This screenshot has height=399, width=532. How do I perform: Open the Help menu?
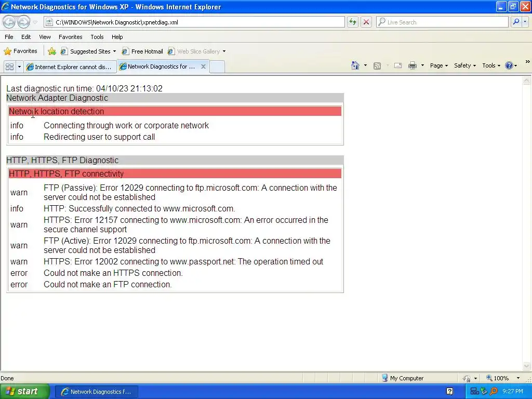click(117, 37)
